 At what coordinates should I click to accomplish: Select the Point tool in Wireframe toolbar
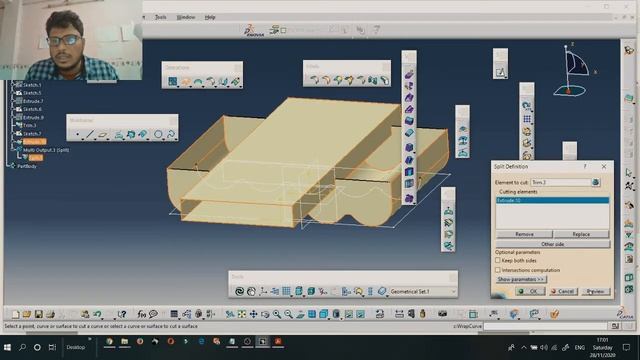click(x=77, y=133)
